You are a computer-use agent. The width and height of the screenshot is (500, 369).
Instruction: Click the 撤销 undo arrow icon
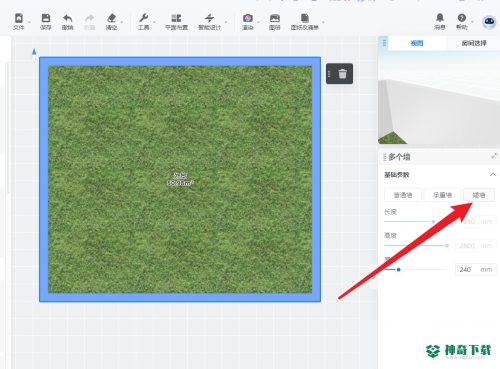click(68, 18)
